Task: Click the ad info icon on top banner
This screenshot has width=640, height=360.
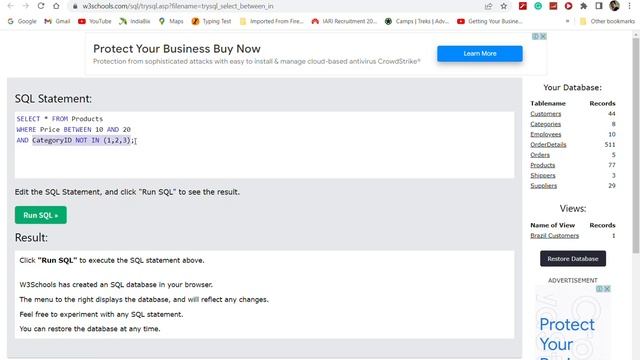Action: (x=536, y=36)
